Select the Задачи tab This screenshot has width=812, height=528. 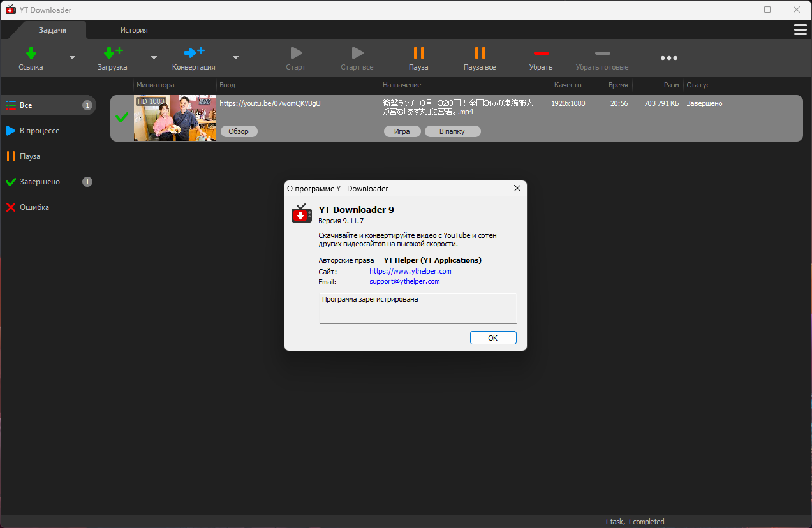[52, 30]
